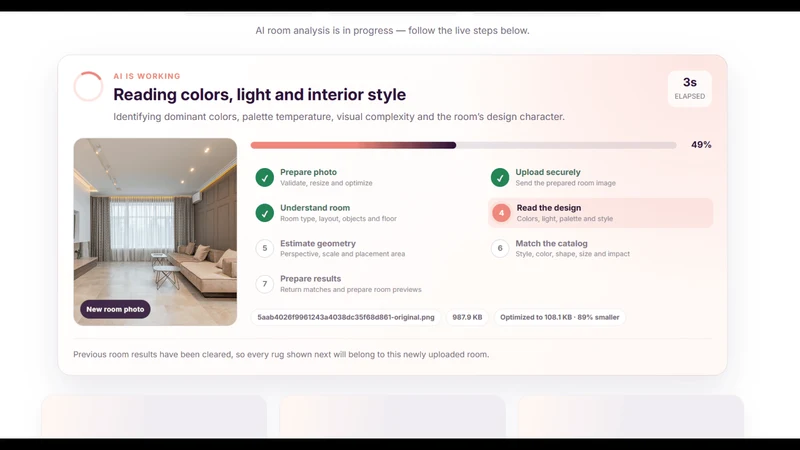
Task: Click the 3s elapsed timer badge
Action: (x=690, y=88)
